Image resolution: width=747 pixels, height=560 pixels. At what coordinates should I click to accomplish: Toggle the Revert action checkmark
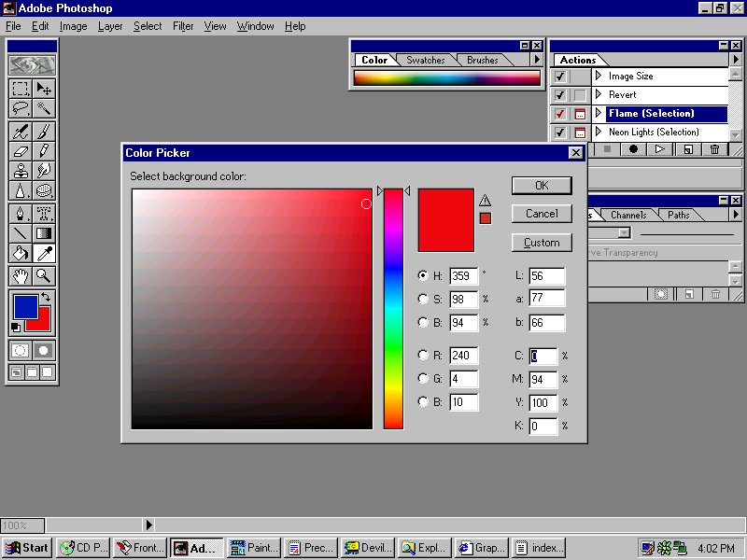pos(560,95)
